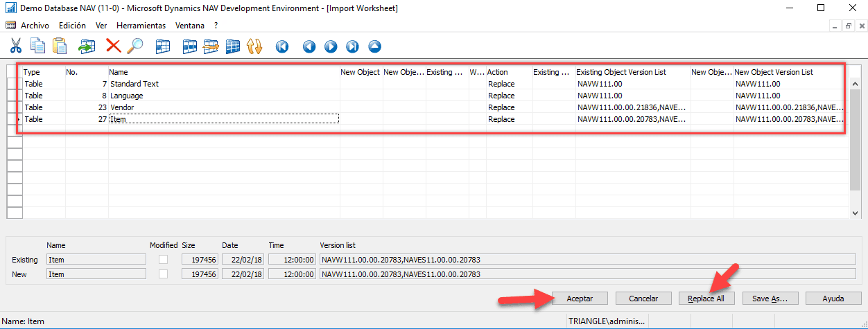Open the Edición menu
This screenshot has height=329, width=868.
point(72,25)
